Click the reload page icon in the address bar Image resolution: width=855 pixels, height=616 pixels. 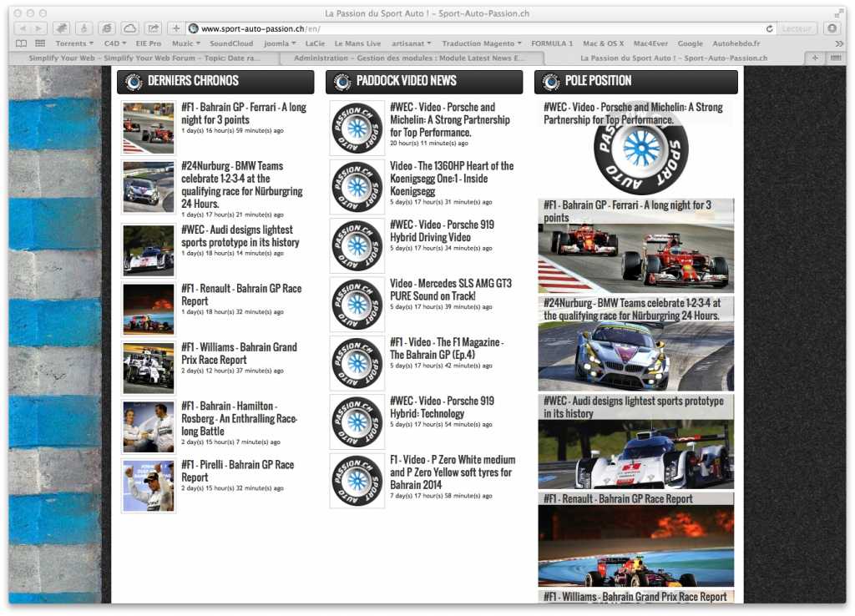pos(769,28)
